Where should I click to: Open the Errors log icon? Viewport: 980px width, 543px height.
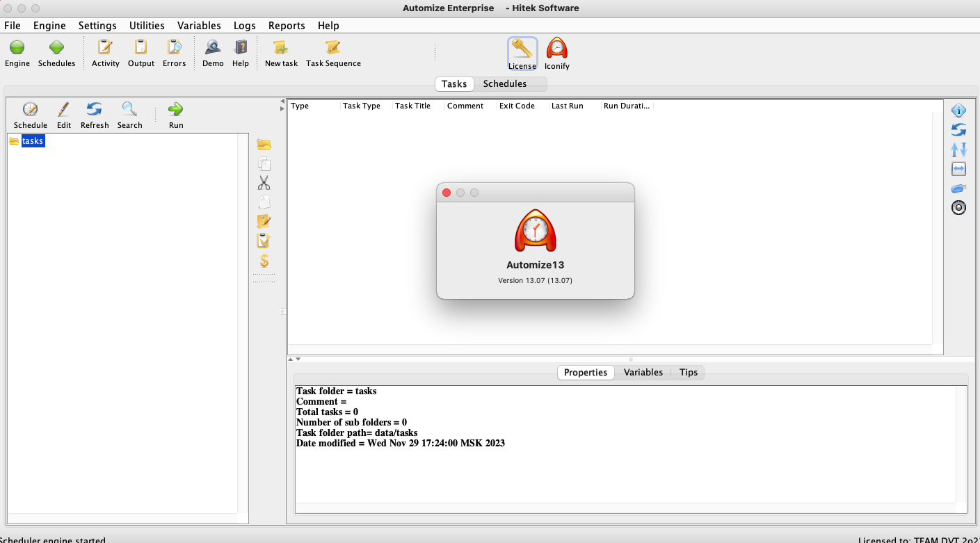pos(174,48)
